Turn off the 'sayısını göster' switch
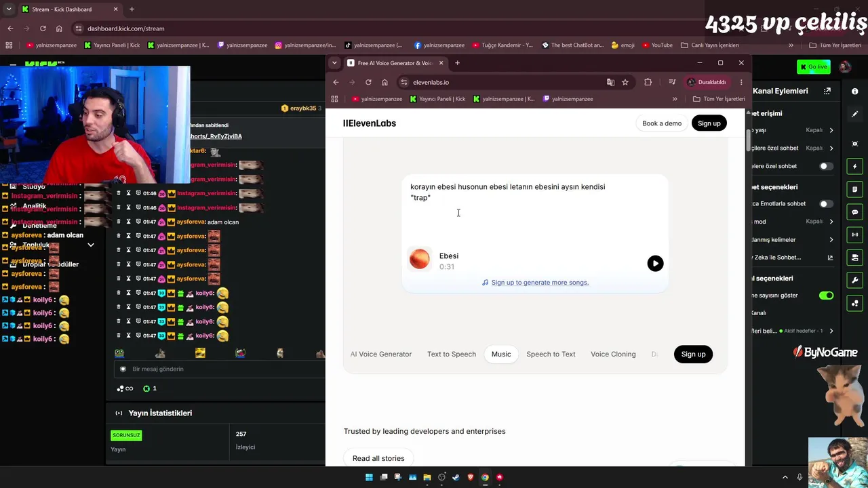This screenshot has width=868, height=488. 826,296
